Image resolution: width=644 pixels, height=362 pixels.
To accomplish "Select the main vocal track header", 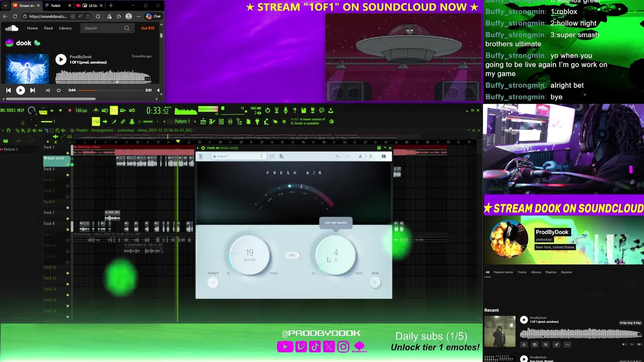I will tap(56, 160).
